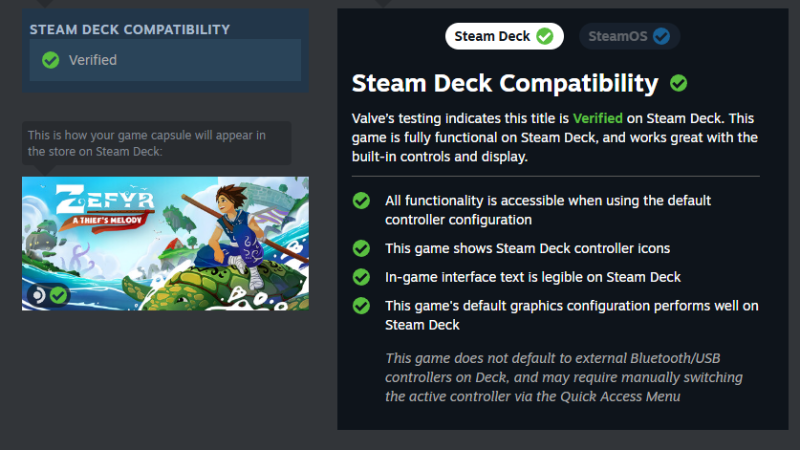Screen dimensions: 800x450
Task: Switch to the SteamOS tab
Action: (628, 36)
